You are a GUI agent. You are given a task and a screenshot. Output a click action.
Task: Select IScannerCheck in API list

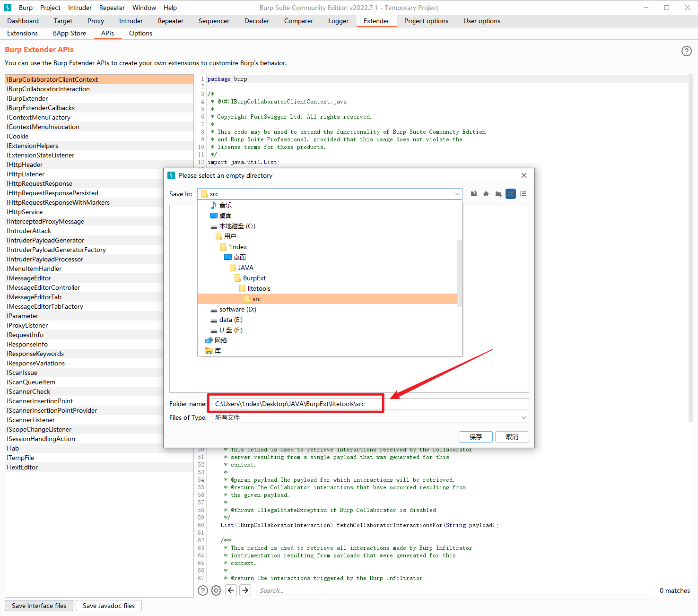pyautogui.click(x=84, y=391)
